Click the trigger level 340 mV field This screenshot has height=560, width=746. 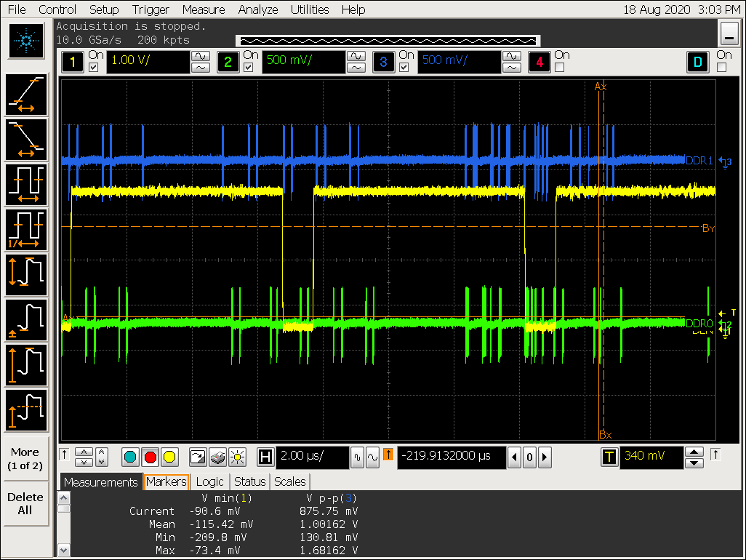coord(651,457)
